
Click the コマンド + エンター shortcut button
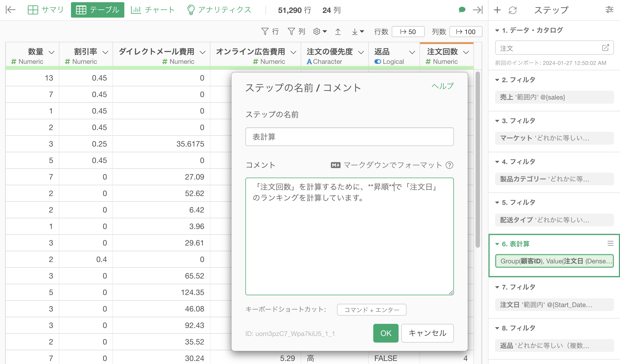[x=372, y=310]
